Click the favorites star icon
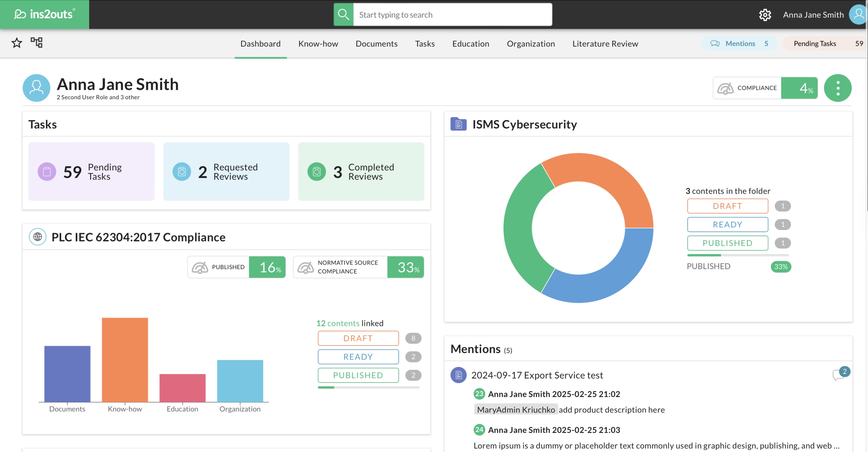The height and width of the screenshot is (452, 868). coord(17,43)
